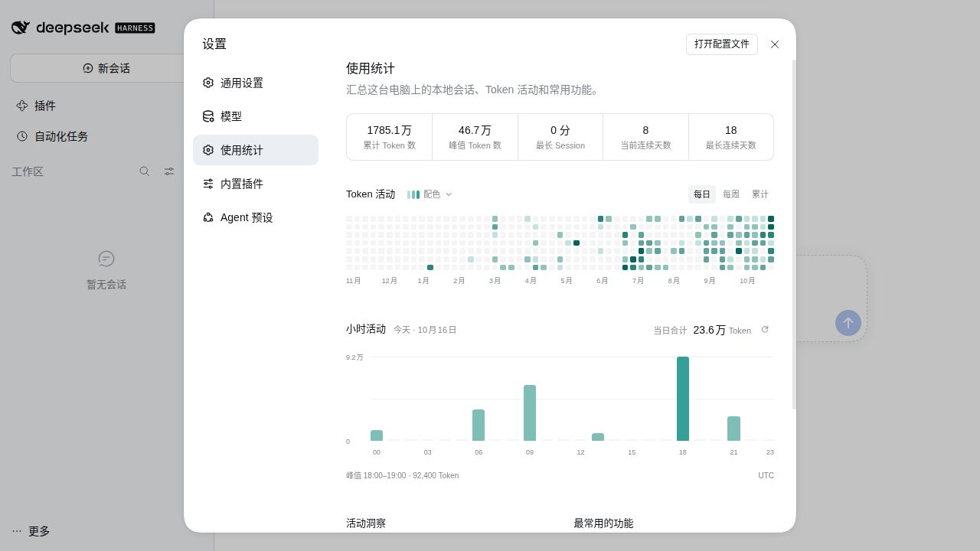Click the send arrow button behind the dialog

tap(848, 323)
